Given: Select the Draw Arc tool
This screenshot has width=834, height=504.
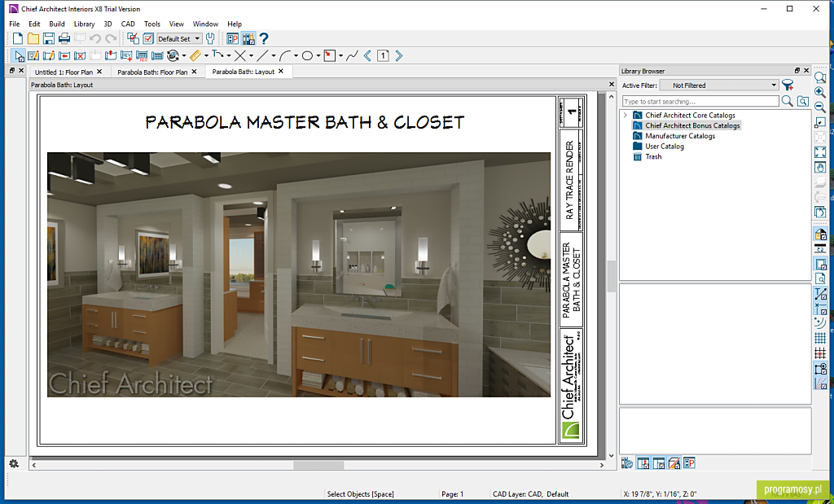Looking at the screenshot, I should tap(284, 55).
